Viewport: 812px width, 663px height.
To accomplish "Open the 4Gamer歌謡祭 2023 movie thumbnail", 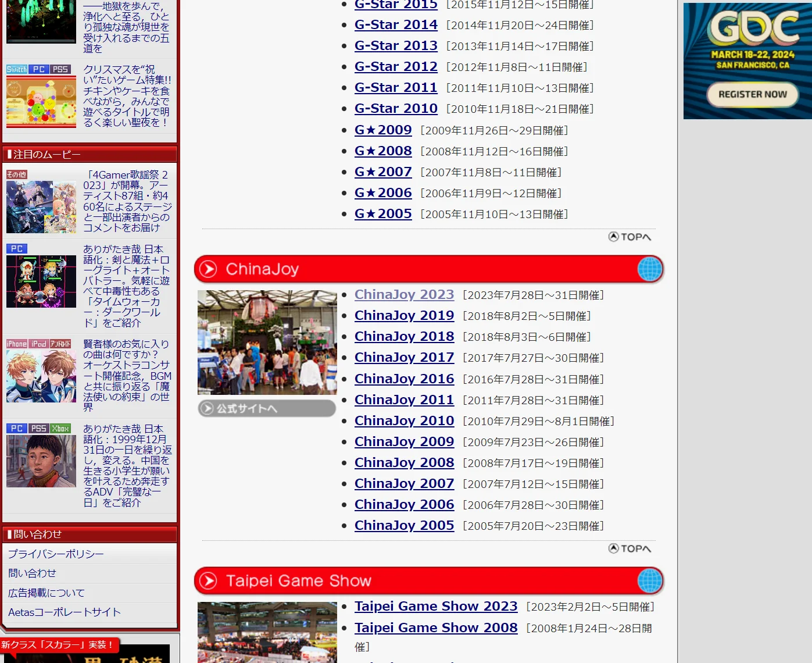I will click(41, 207).
